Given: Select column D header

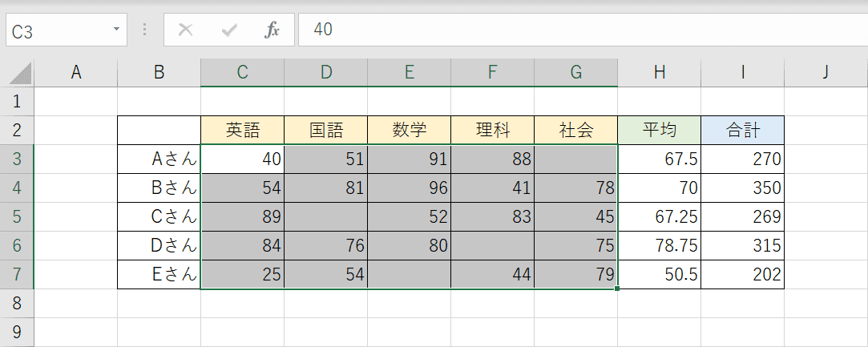Looking at the screenshot, I should [x=326, y=72].
